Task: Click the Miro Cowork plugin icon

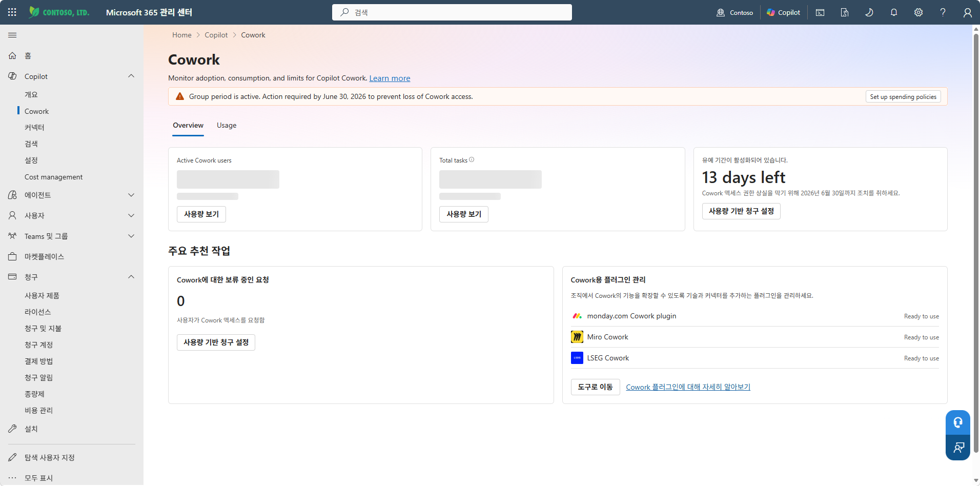Action: [577, 337]
